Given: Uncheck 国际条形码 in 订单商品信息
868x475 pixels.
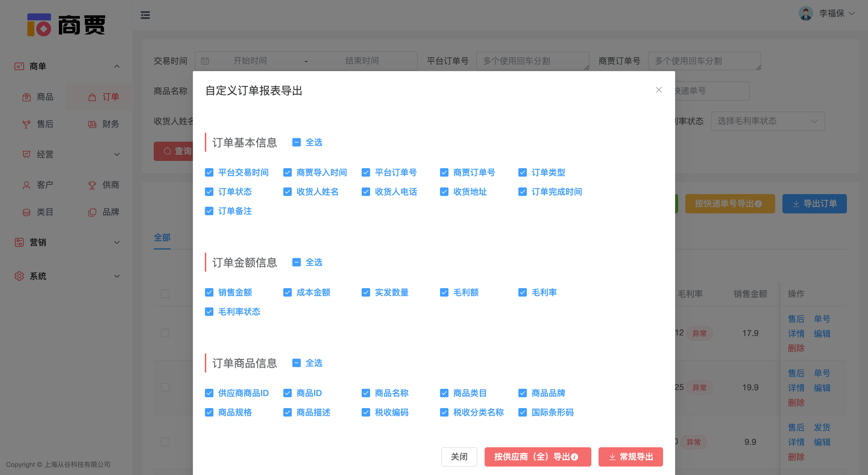Looking at the screenshot, I should point(523,412).
